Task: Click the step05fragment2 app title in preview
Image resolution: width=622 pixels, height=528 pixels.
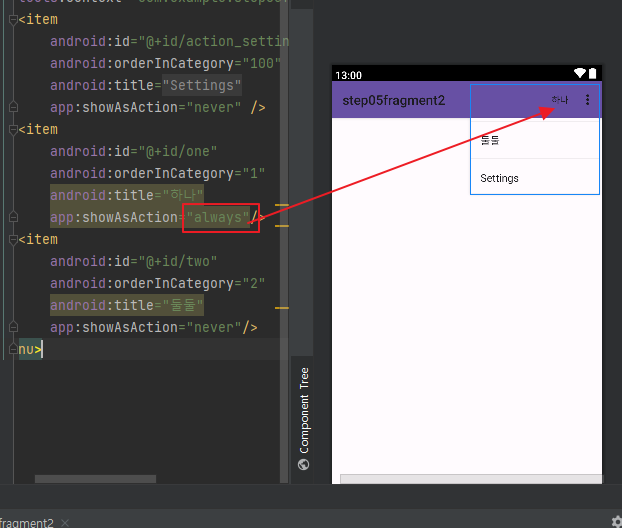Action: click(394, 101)
